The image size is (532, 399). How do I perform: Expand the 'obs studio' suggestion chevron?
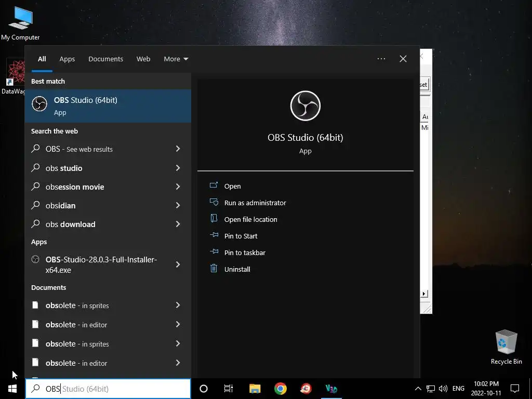click(178, 168)
